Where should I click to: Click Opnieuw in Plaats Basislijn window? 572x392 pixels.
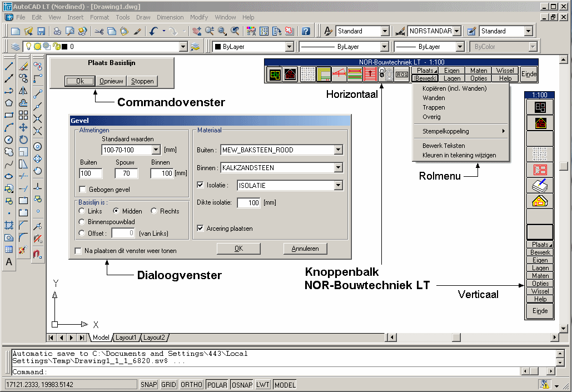pyautogui.click(x=111, y=81)
